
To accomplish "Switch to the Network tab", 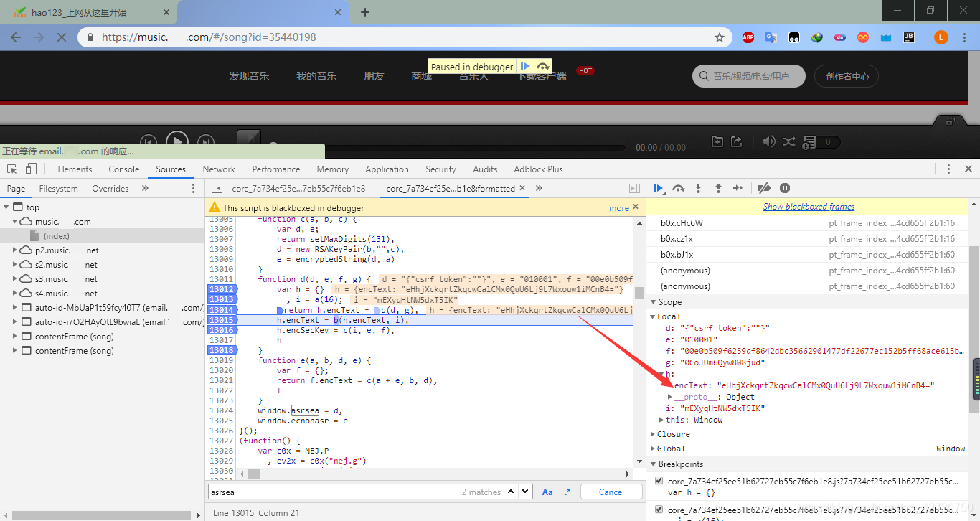I will (219, 169).
